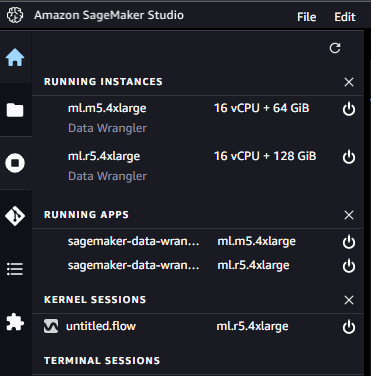Open the File Browser folder icon
The image size is (371, 376).
coord(15,110)
